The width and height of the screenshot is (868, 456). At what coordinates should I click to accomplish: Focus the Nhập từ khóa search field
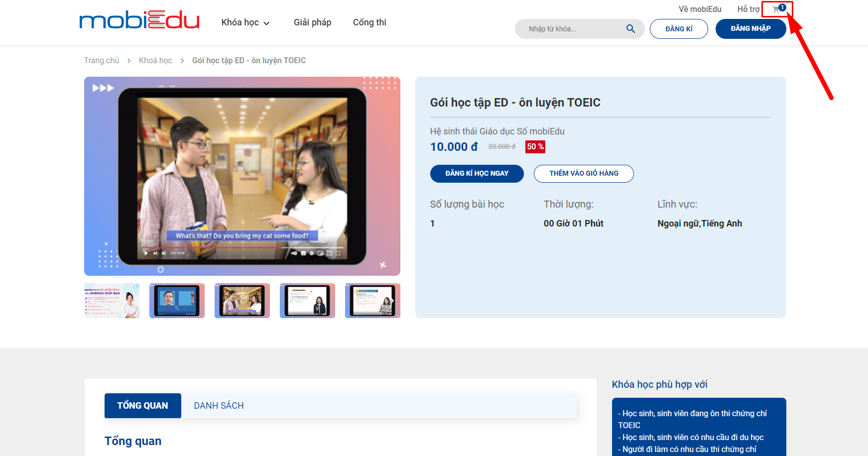coord(573,29)
